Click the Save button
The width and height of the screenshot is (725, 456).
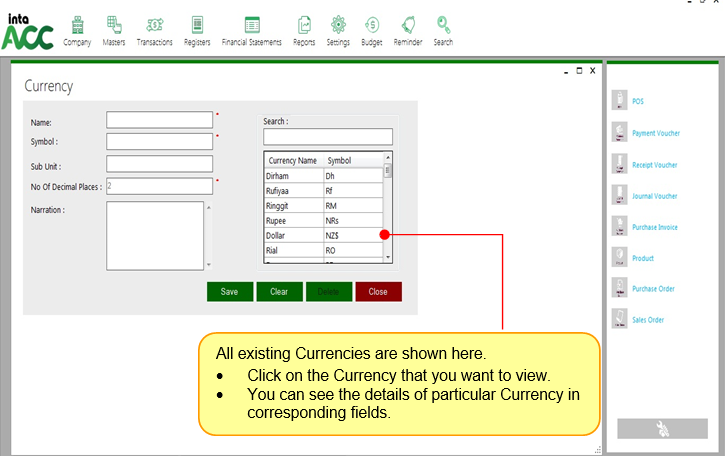click(230, 292)
